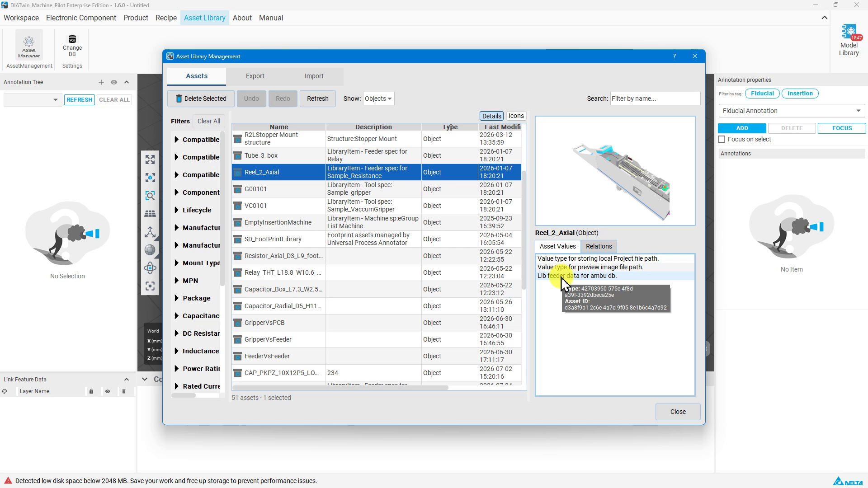Expand the Package filter
Screen dimensions: 868x488
pos(176,298)
